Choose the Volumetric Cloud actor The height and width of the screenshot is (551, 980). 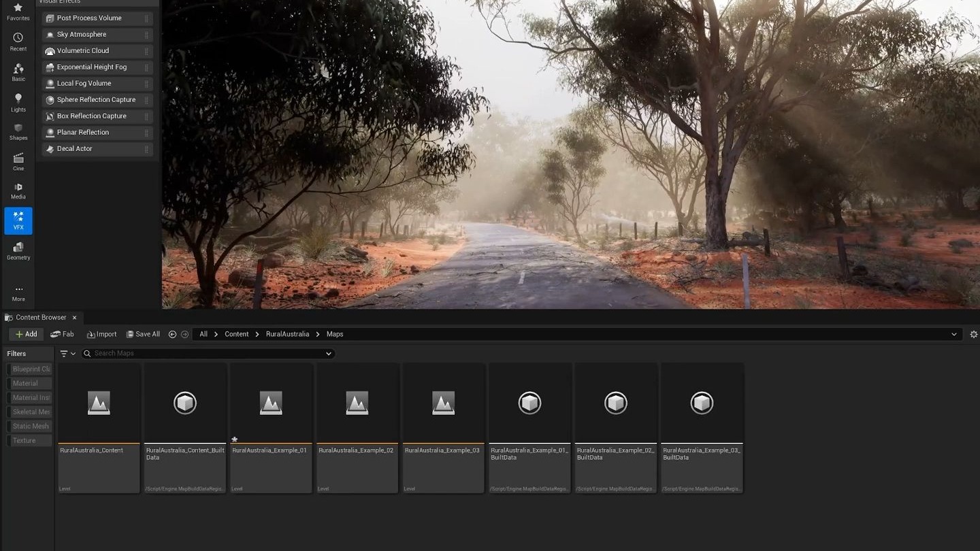(x=97, y=51)
